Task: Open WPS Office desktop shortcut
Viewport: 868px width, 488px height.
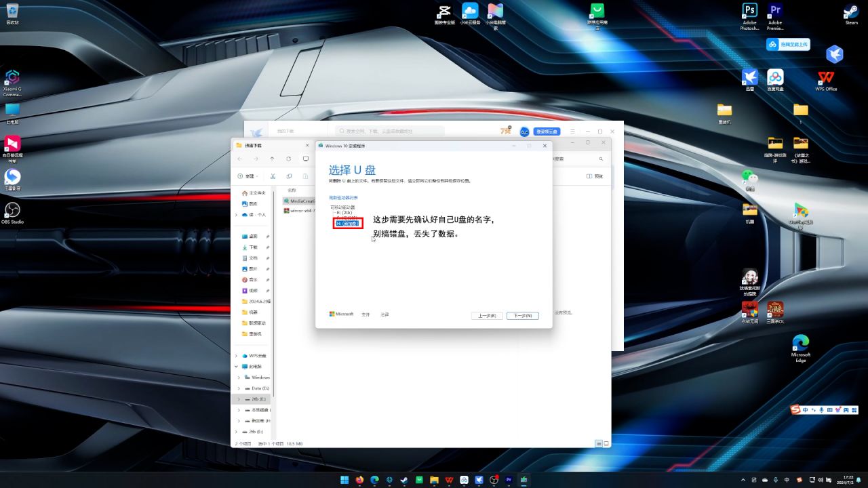Action: point(826,80)
